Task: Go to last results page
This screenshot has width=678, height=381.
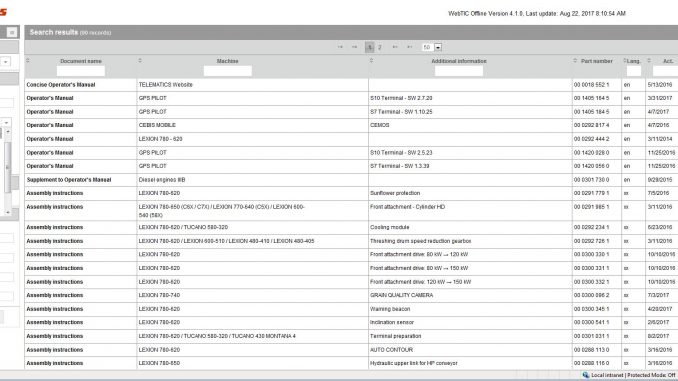Action: pos(409,47)
